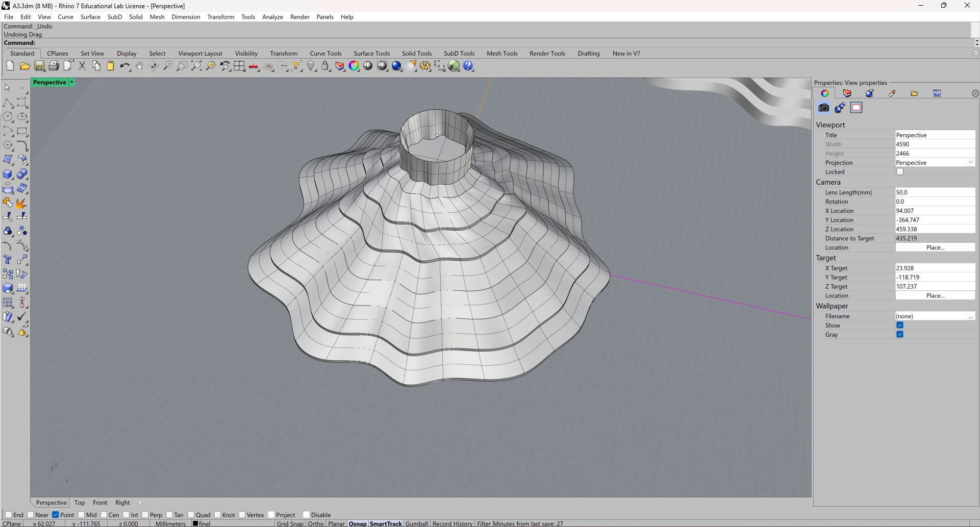
Task: Open the File menu
Action: click(x=9, y=17)
